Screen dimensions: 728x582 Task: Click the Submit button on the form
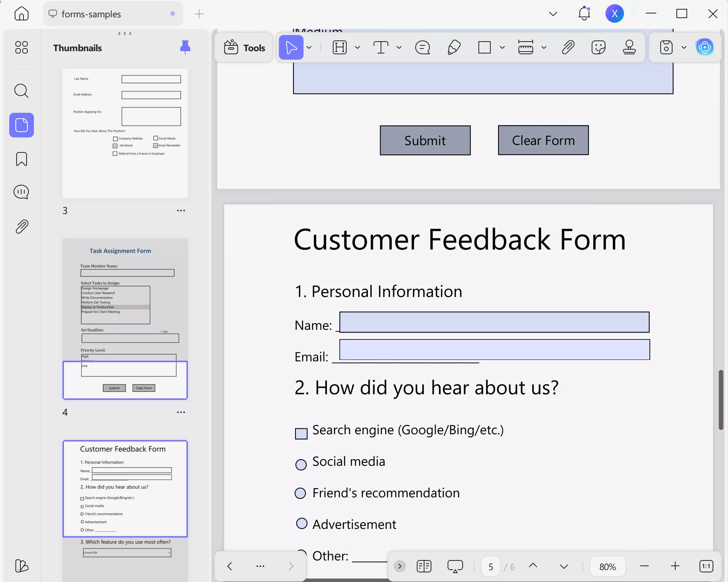(425, 140)
